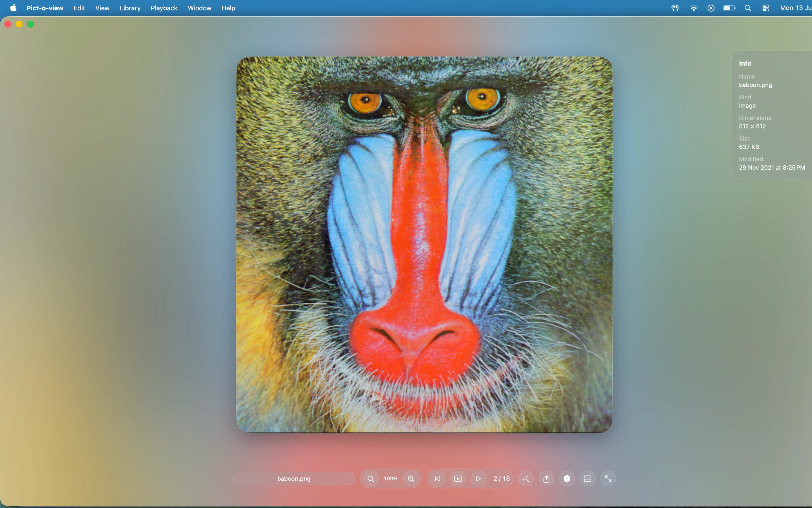The height and width of the screenshot is (508, 812).
Task: Open the View menu
Action: coord(102,8)
